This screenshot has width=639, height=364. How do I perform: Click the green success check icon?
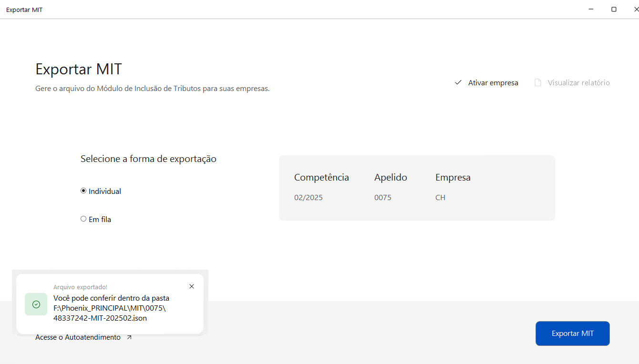click(x=36, y=304)
